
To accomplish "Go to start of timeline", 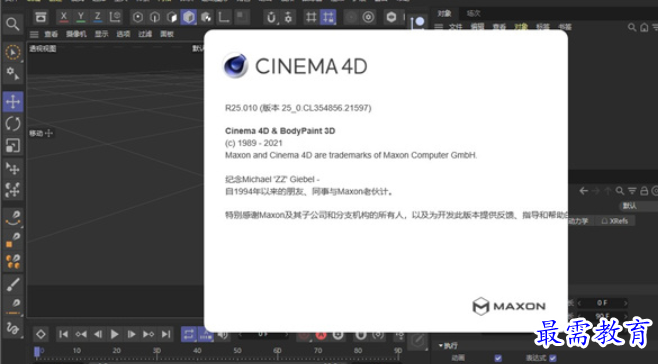I will [x=63, y=334].
